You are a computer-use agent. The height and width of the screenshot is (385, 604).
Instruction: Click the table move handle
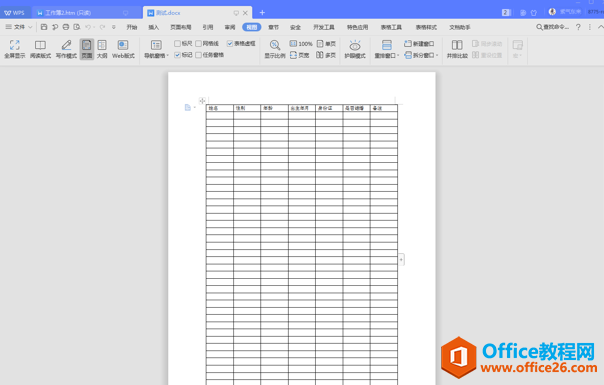[202, 101]
